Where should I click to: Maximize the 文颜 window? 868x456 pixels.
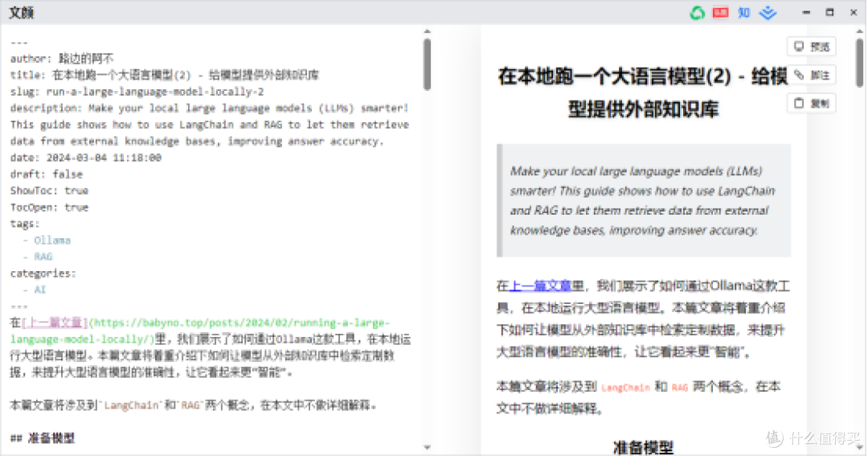pos(829,12)
